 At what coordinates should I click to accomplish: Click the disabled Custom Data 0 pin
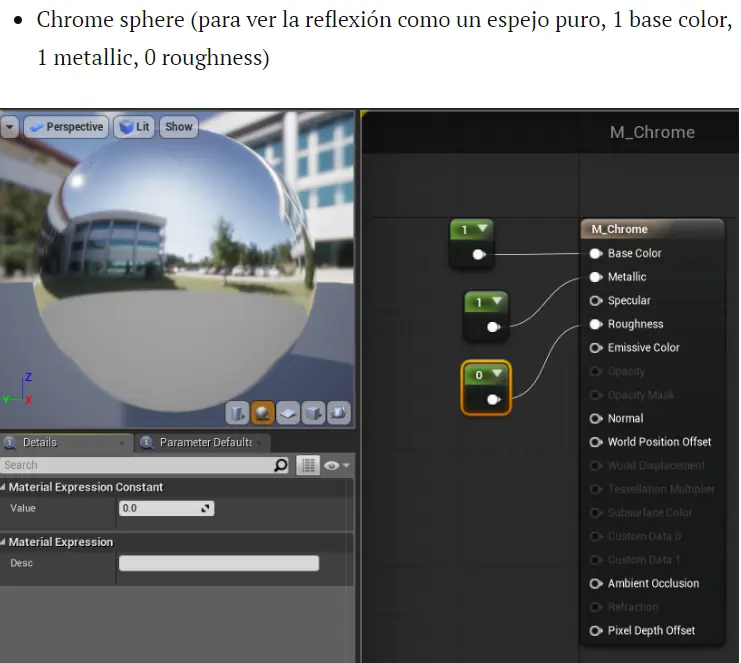pos(595,536)
